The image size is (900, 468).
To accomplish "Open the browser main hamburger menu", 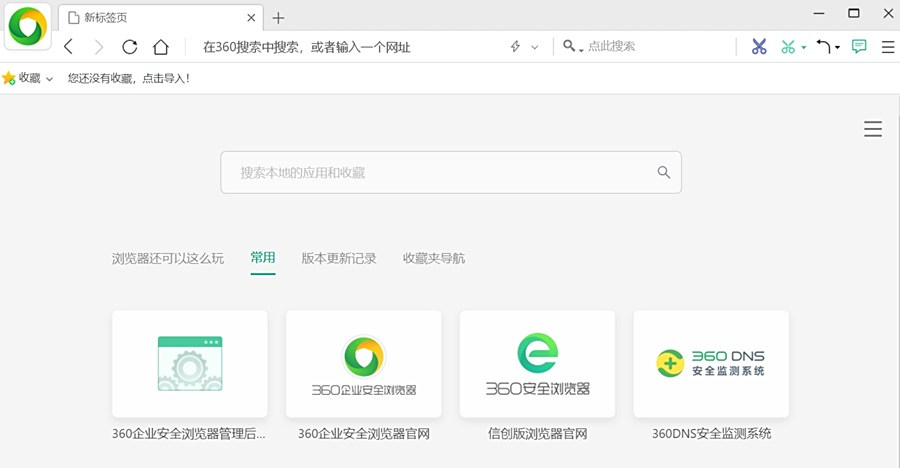I will (887, 47).
